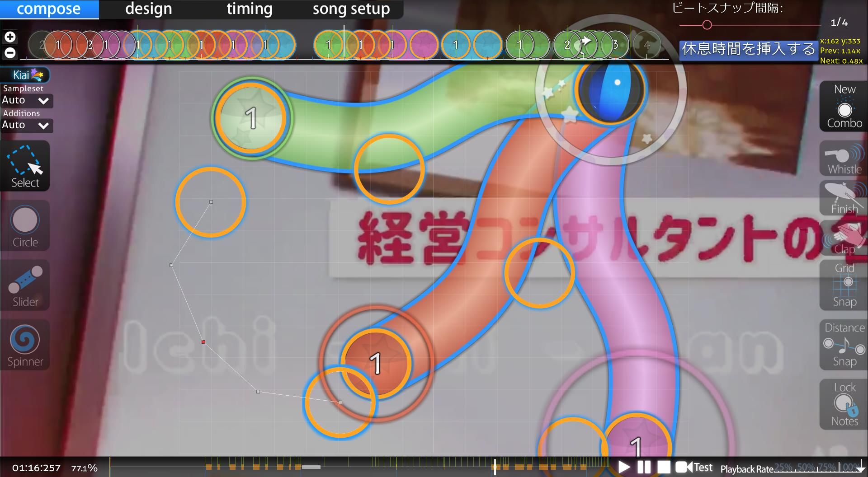Open the Additions dropdown

click(x=26, y=125)
